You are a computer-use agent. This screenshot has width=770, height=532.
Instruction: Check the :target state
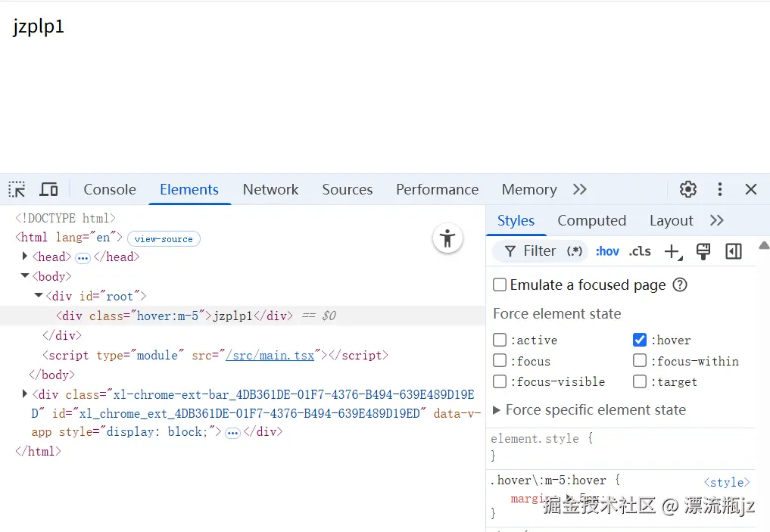tap(640, 381)
